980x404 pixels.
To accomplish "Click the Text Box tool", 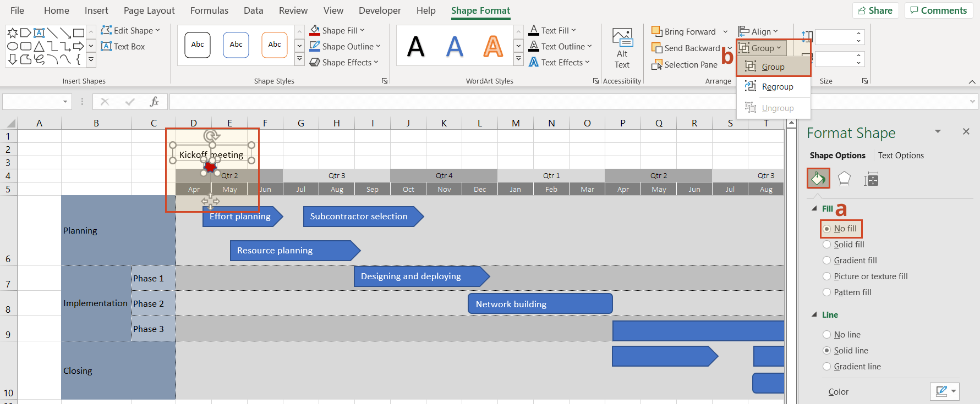I will tap(123, 47).
